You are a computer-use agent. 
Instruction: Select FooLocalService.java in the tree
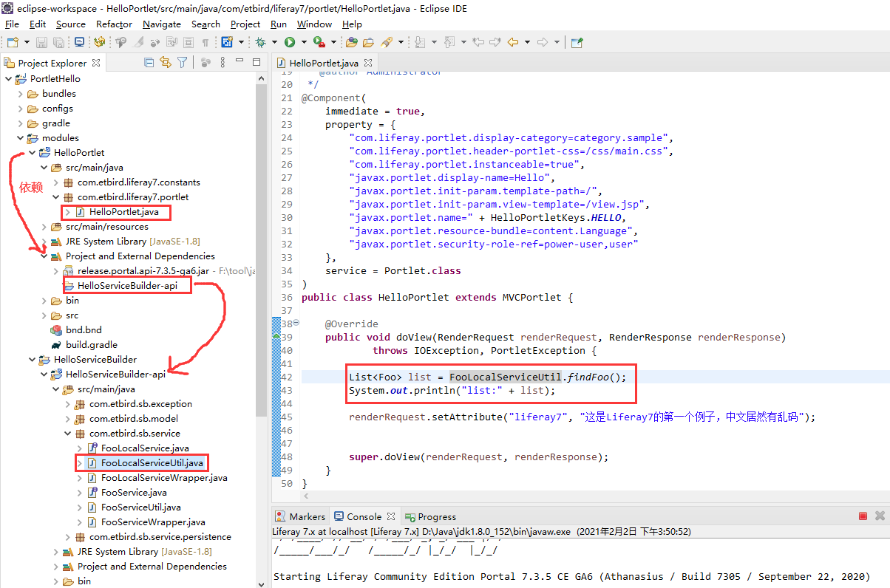145,448
